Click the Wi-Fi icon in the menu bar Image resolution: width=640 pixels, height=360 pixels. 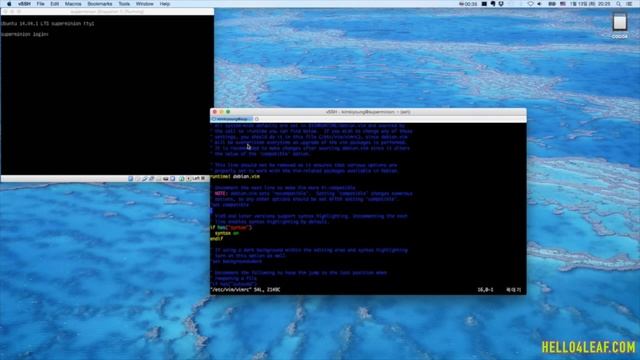[531, 4]
